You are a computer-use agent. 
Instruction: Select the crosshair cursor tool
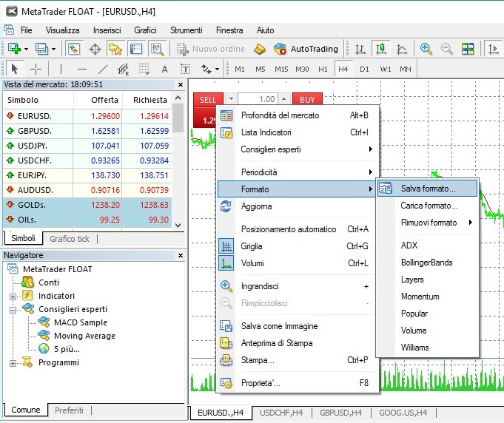[36, 69]
